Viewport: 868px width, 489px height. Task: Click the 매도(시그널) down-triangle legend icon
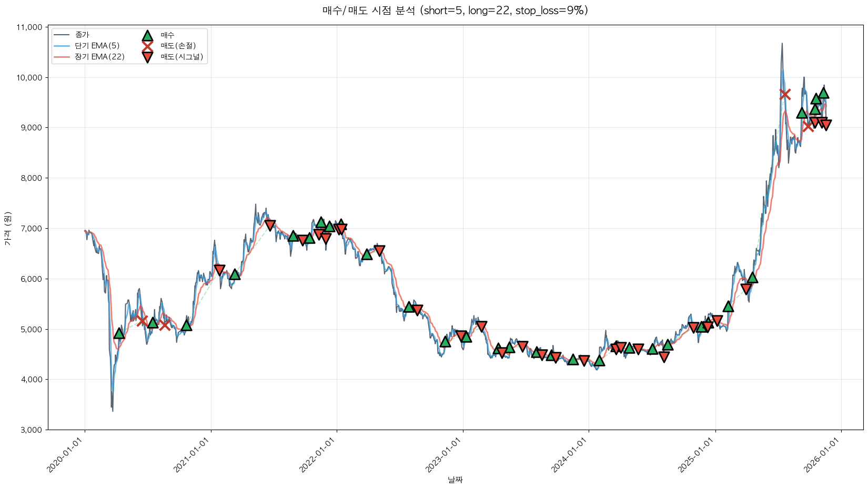click(x=147, y=57)
